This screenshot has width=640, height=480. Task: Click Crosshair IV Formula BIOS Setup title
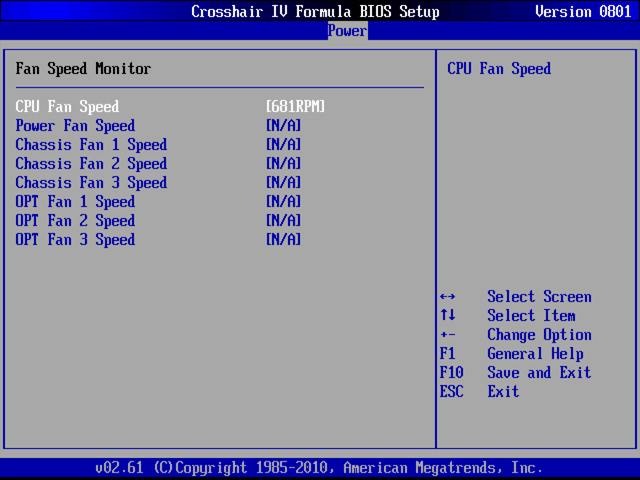(x=316, y=11)
